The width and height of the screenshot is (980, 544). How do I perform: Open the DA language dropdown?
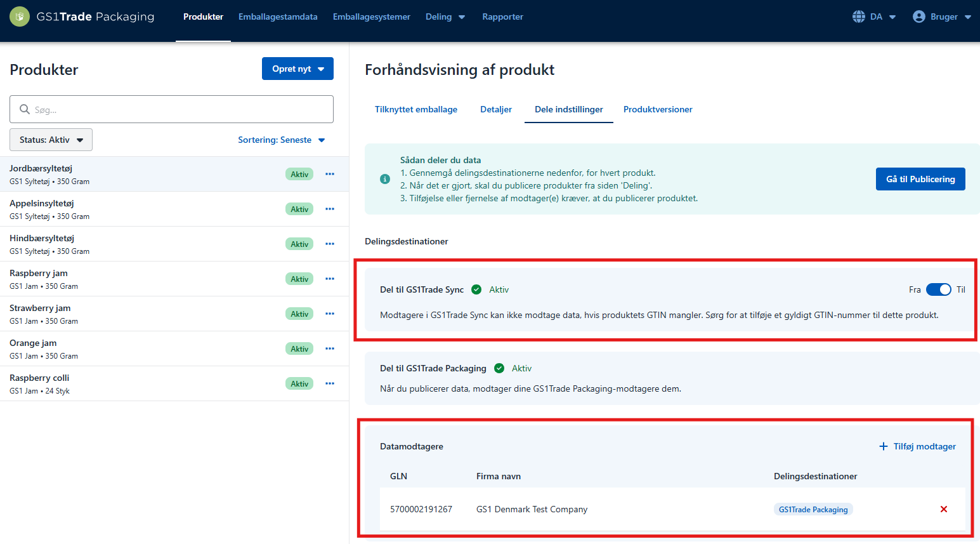[x=884, y=17]
